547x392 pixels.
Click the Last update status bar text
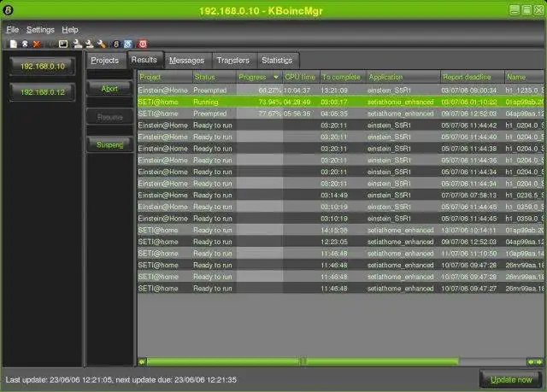coord(121,379)
